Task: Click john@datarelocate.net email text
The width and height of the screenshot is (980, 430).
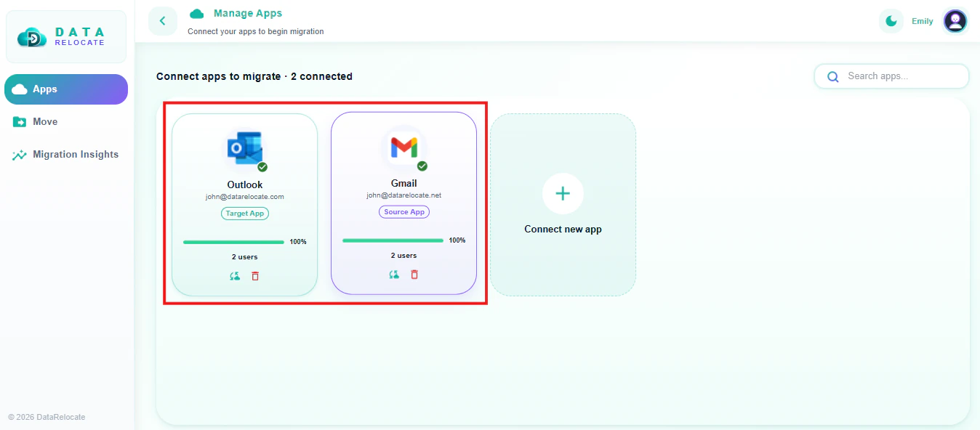Action: coord(403,195)
